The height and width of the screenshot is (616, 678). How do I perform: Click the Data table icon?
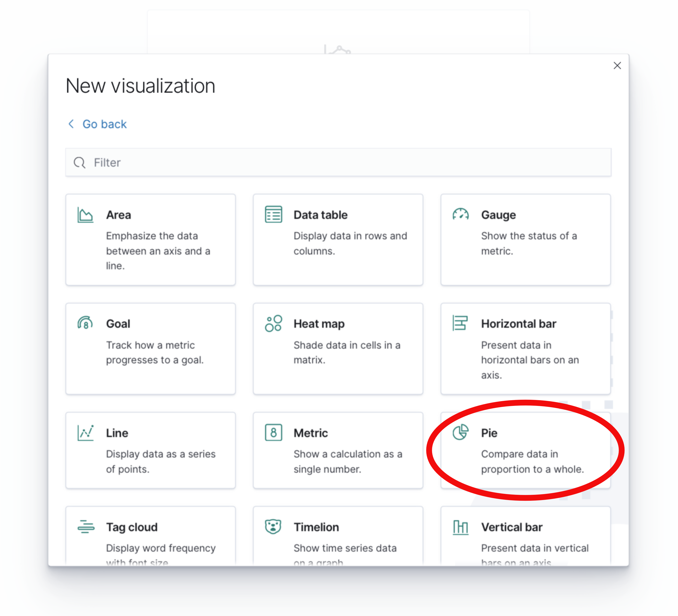click(x=273, y=214)
